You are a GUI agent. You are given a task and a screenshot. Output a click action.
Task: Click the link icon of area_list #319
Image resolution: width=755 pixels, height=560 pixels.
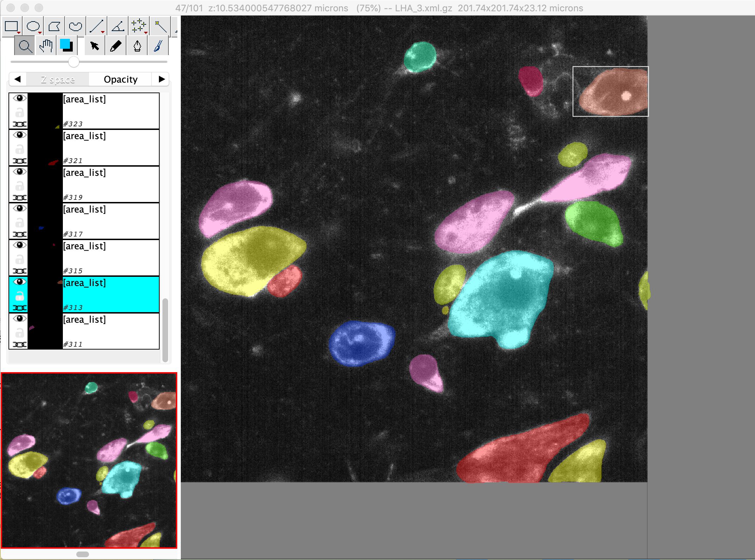tap(20, 198)
